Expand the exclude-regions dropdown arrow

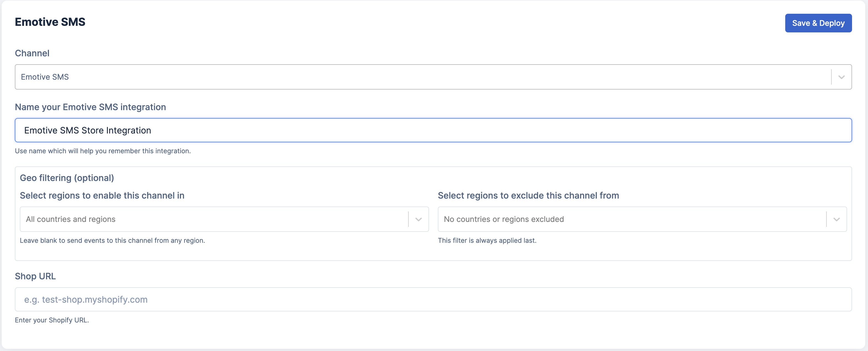836,219
